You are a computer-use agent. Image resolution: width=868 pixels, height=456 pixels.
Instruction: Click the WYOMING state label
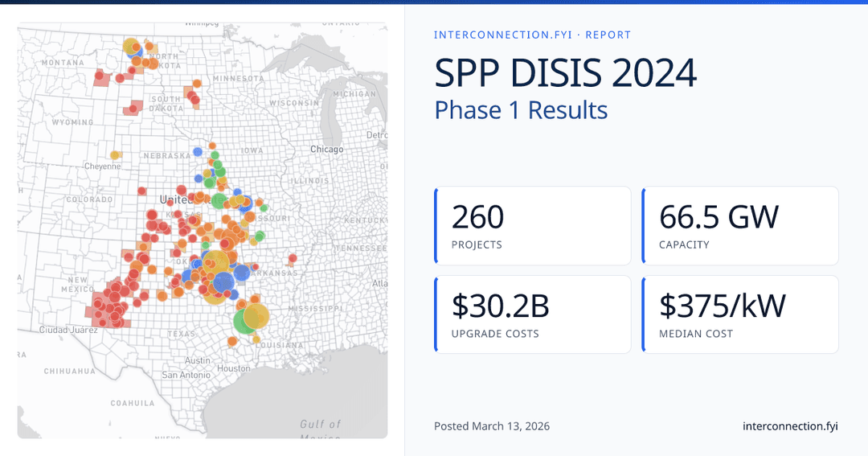tap(72, 122)
